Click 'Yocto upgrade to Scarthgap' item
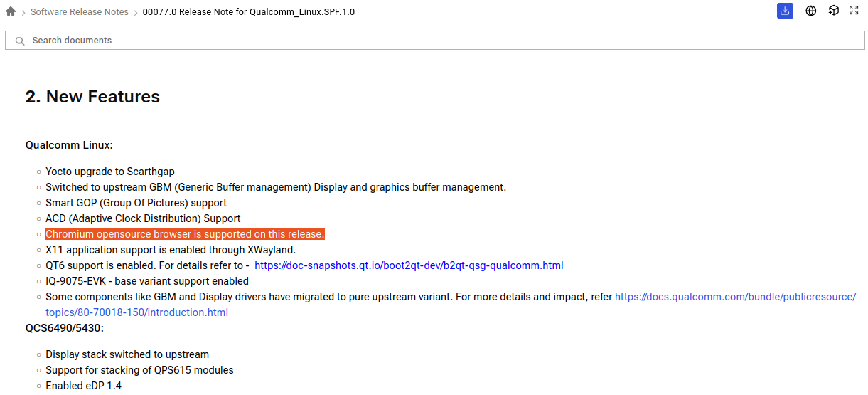Image resolution: width=868 pixels, height=395 pixels. coord(110,172)
